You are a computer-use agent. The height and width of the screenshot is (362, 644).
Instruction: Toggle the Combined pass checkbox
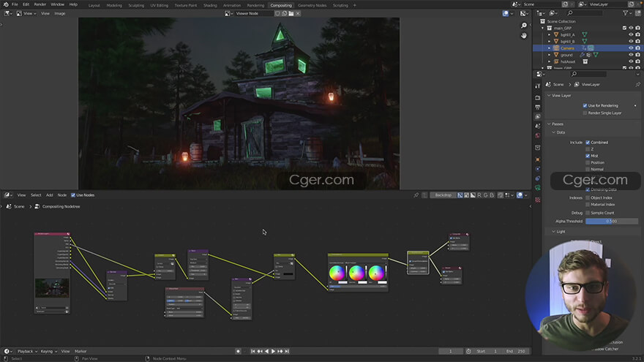coord(588,143)
